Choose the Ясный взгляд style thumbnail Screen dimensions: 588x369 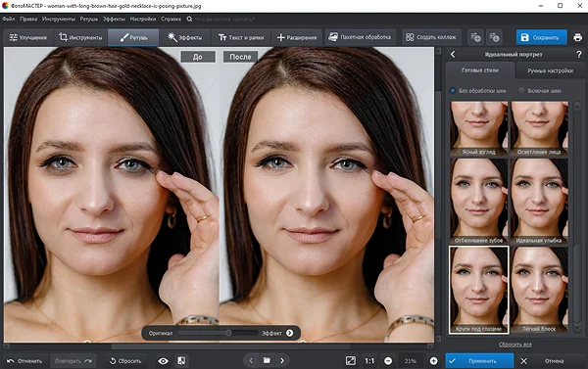point(479,128)
